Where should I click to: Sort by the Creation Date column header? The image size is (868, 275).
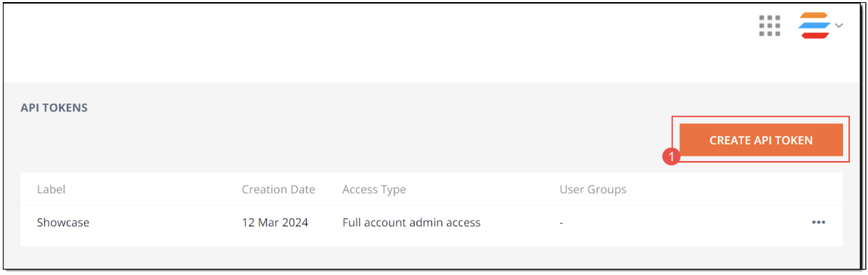click(278, 189)
